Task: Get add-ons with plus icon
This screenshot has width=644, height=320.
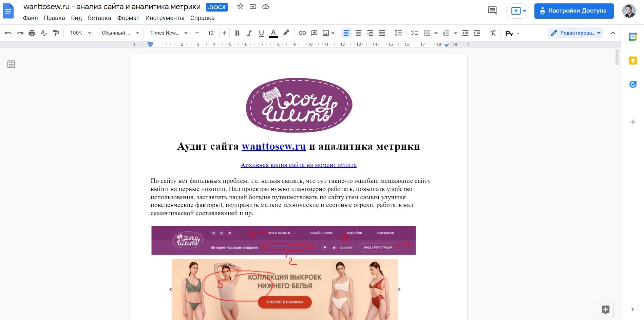Action: pos(633,122)
